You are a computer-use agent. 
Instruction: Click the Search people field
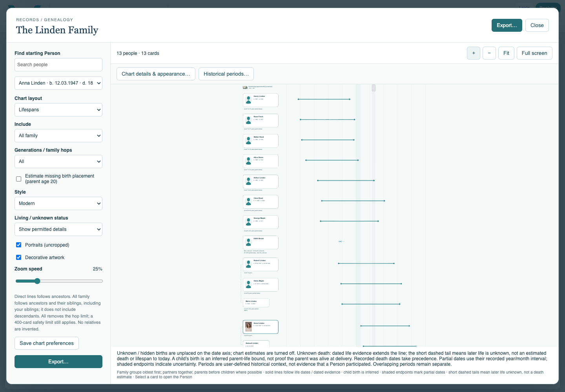[58, 65]
